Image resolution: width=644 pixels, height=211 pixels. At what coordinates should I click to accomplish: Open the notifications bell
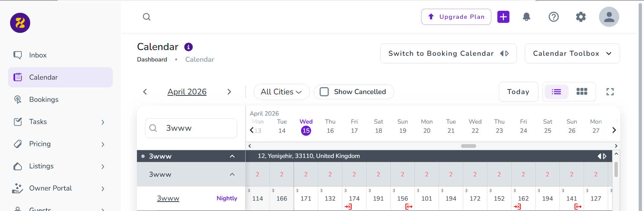tap(527, 17)
